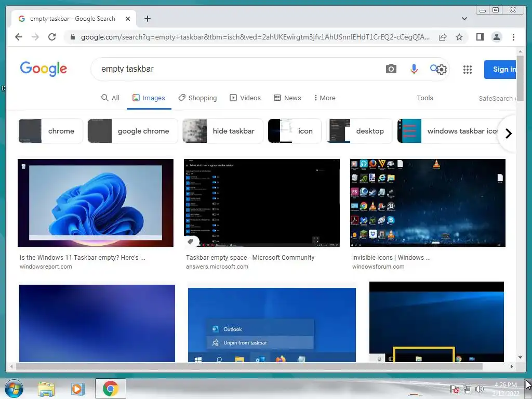
Task: Click the site lock icon
Action: pyautogui.click(x=72, y=37)
